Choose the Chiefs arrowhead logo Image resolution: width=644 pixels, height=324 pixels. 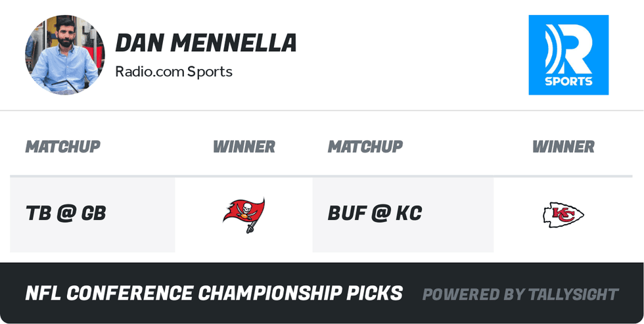coord(563,215)
